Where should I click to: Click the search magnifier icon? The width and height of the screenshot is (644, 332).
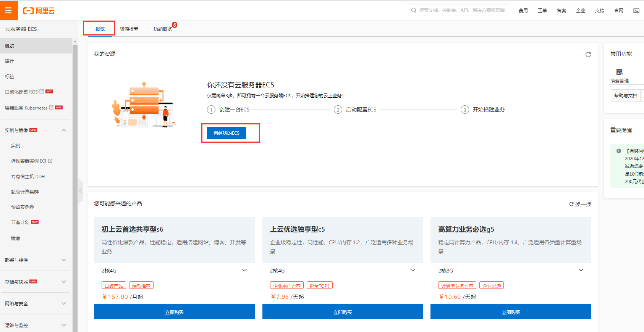click(414, 10)
